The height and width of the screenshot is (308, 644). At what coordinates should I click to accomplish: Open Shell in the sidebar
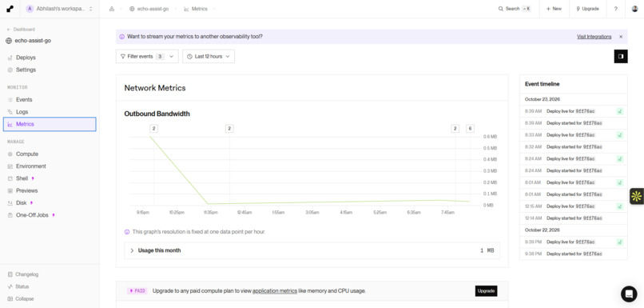click(x=22, y=178)
